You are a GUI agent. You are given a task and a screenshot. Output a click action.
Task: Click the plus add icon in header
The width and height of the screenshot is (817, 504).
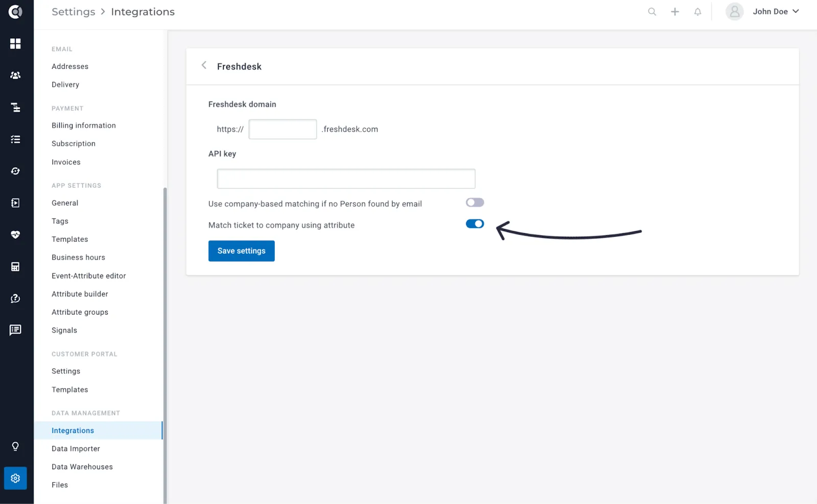[675, 12]
